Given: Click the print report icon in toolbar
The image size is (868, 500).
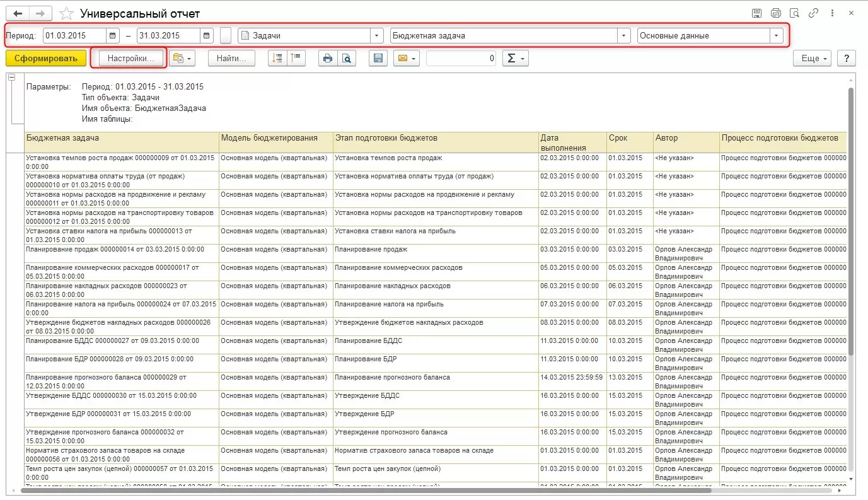Looking at the screenshot, I should (327, 59).
